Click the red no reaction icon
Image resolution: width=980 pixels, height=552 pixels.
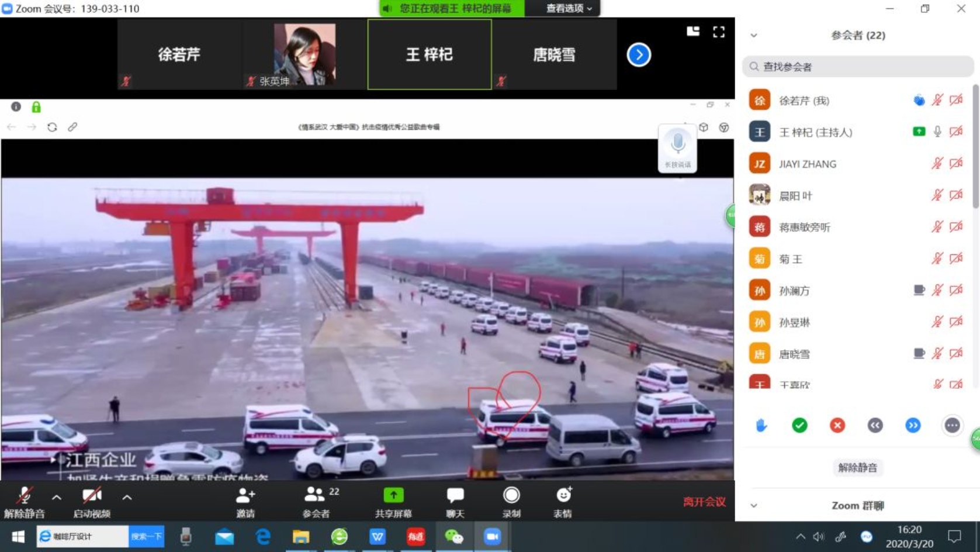(x=837, y=426)
